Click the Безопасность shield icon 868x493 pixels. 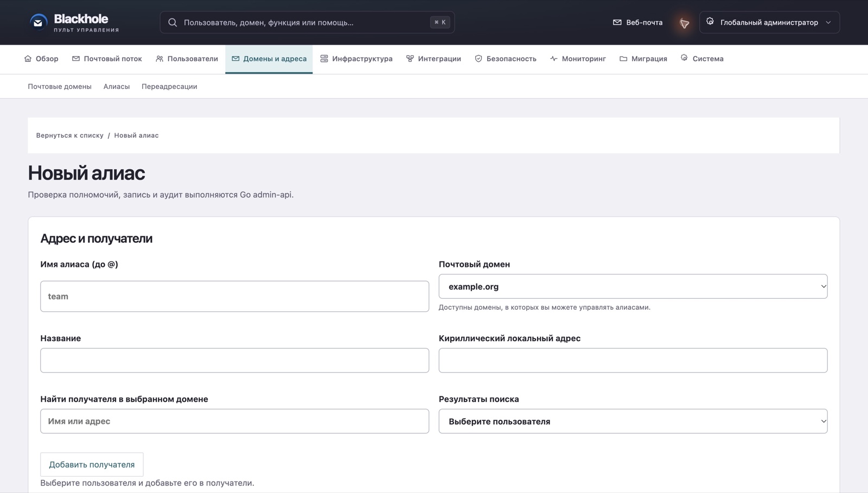[478, 59]
